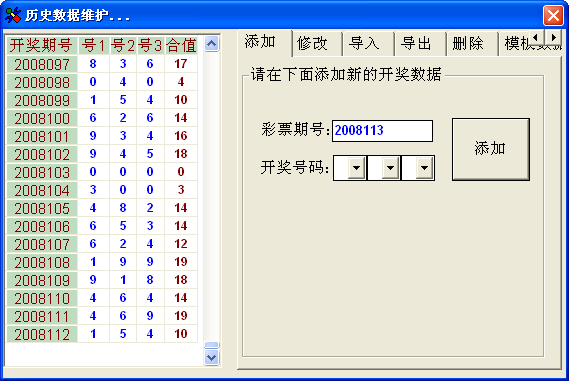Open the 导入 tab

(368, 44)
